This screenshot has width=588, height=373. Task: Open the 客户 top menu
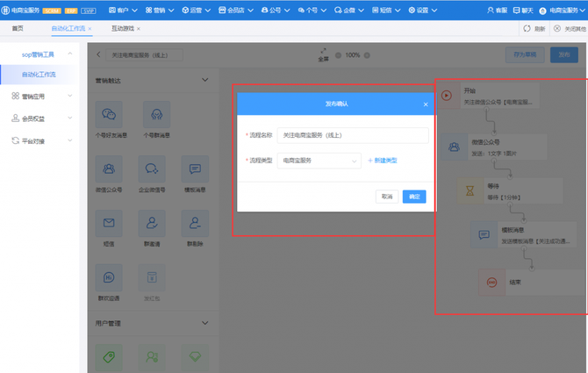(x=123, y=11)
